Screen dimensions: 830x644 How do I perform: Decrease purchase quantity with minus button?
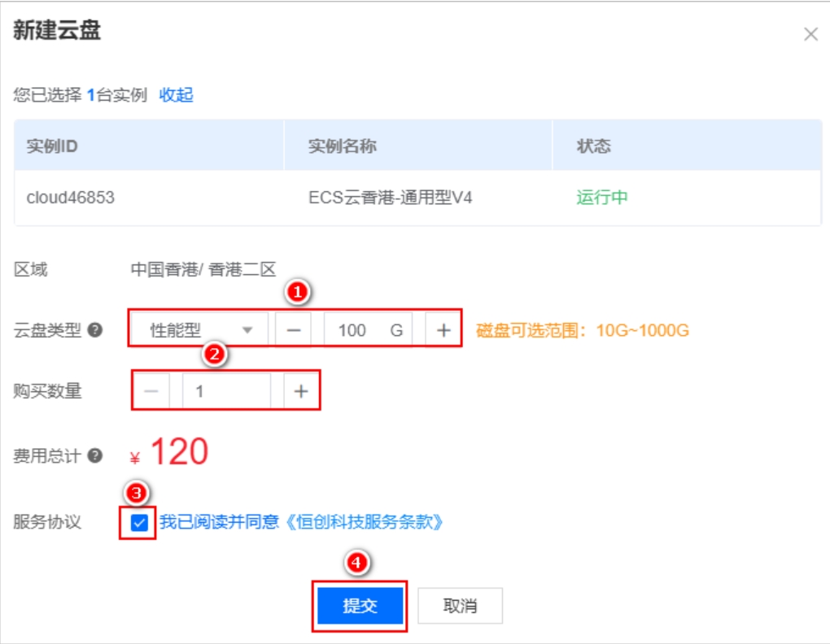click(x=151, y=391)
